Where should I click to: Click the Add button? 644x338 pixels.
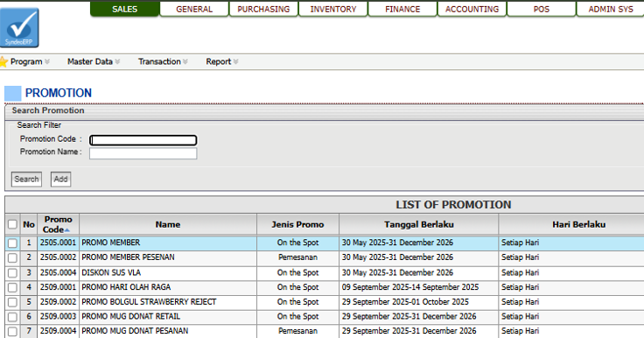click(x=60, y=180)
